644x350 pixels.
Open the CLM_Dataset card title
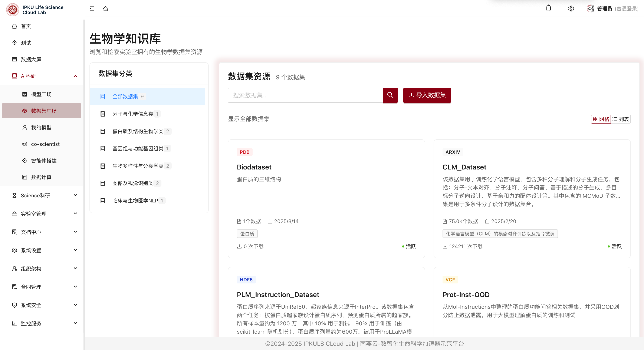pos(464,167)
